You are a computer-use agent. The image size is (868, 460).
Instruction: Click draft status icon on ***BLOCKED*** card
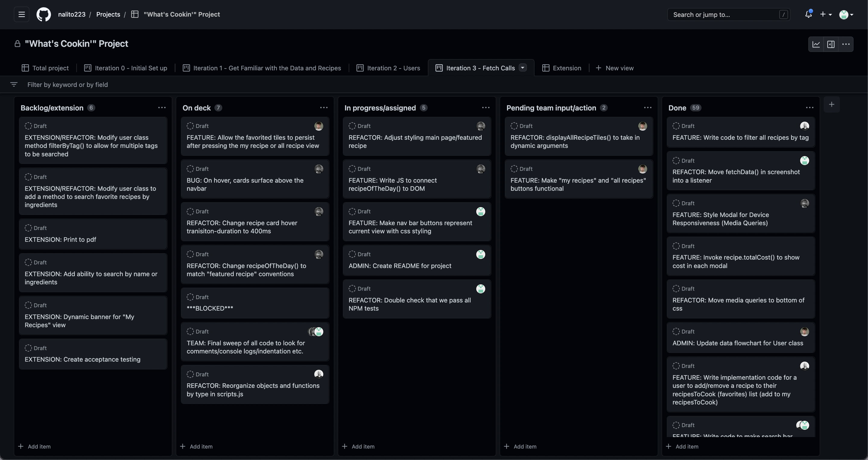point(190,297)
